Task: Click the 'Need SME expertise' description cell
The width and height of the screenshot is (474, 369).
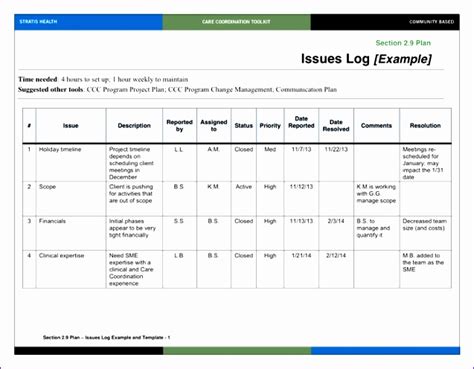Action: click(134, 269)
